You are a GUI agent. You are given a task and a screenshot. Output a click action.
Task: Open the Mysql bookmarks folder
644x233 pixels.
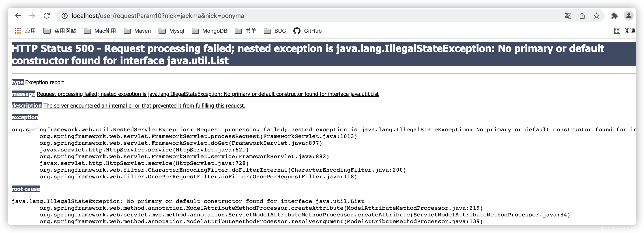pos(172,30)
